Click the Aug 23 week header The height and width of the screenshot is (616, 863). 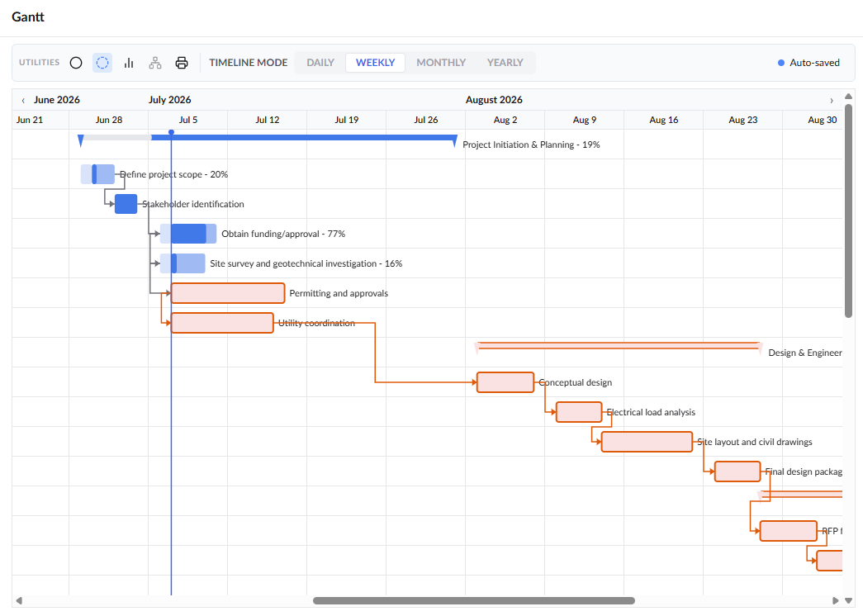click(743, 120)
